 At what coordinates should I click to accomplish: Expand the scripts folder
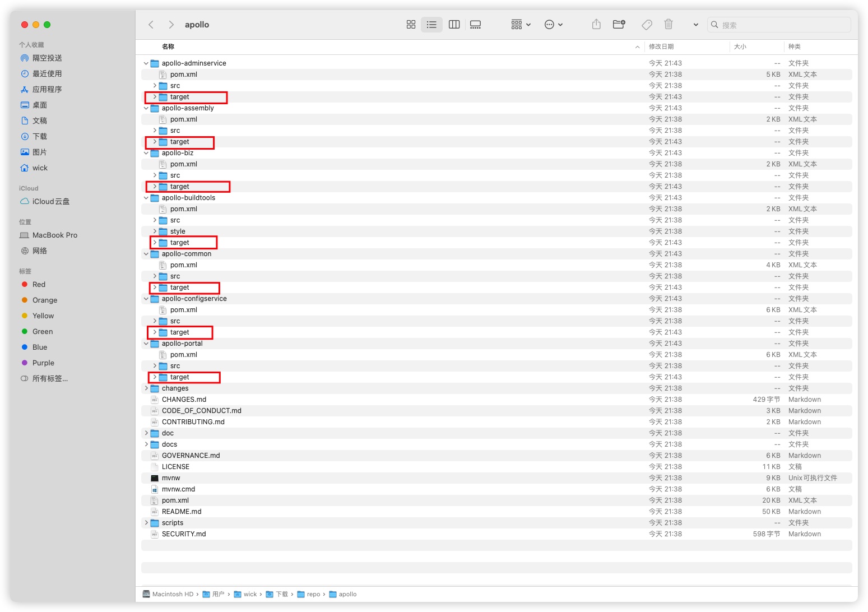click(146, 523)
